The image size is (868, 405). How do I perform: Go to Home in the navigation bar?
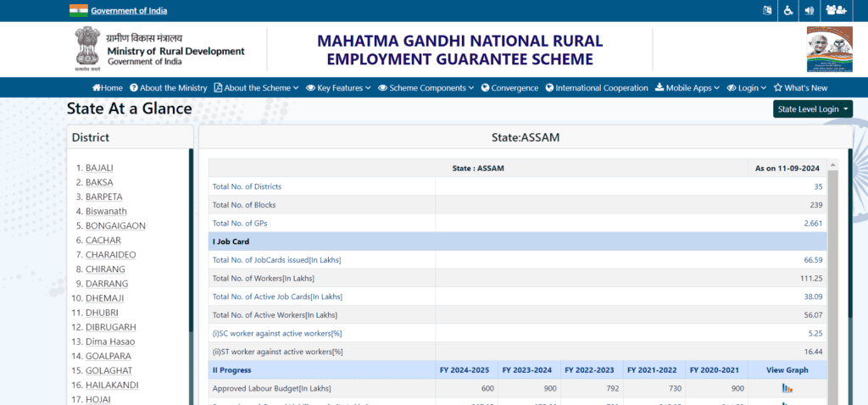pyautogui.click(x=108, y=88)
